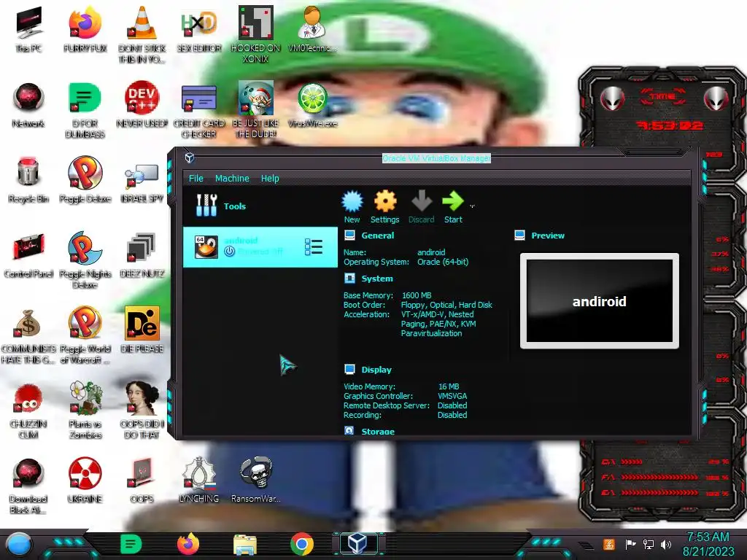This screenshot has width=747, height=560.
Task: Open the VM0Technic desktop icon
Action: click(x=312, y=29)
